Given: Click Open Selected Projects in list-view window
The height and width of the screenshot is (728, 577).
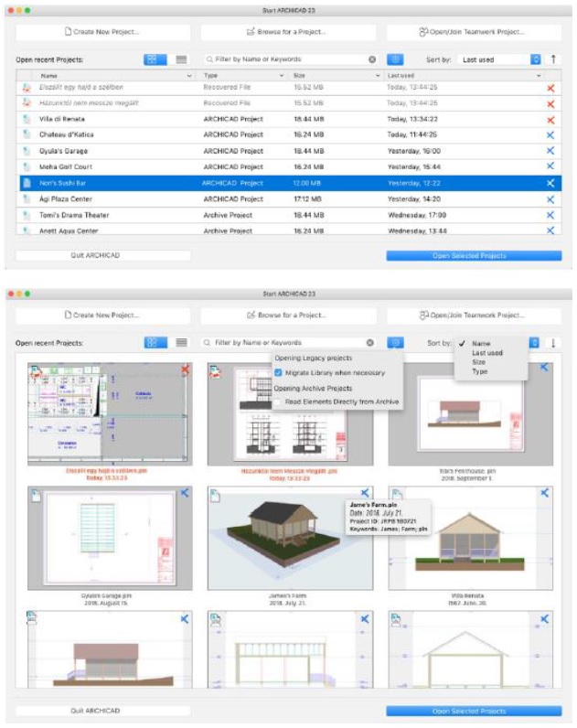Looking at the screenshot, I should coord(474,255).
